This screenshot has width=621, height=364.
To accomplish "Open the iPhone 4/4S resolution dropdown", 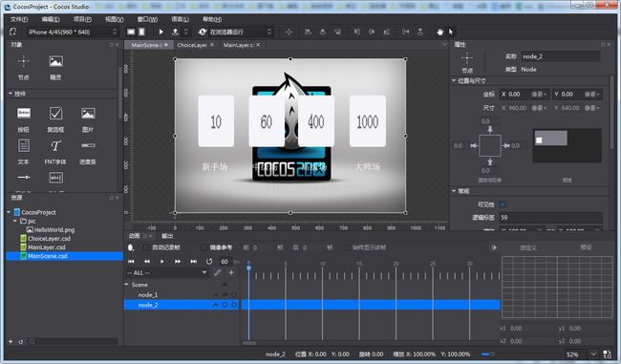I will coord(73,32).
